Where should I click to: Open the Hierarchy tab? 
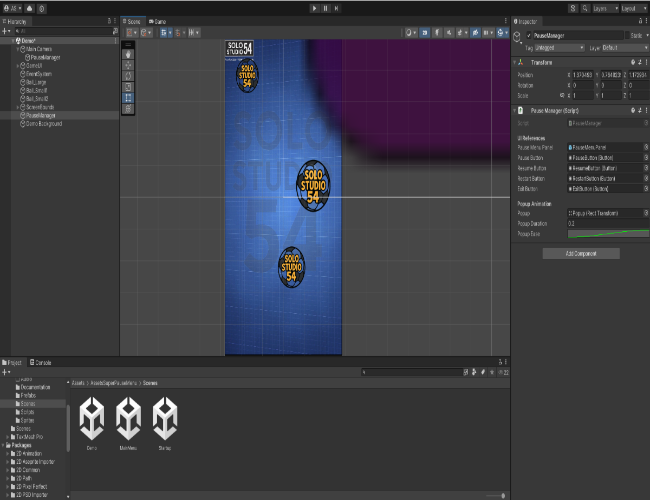15,22
